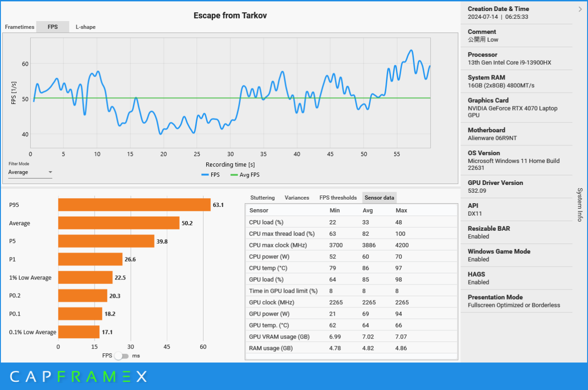588x390 pixels.
Task: Click the vertical System Info label
Action: pos(580,205)
